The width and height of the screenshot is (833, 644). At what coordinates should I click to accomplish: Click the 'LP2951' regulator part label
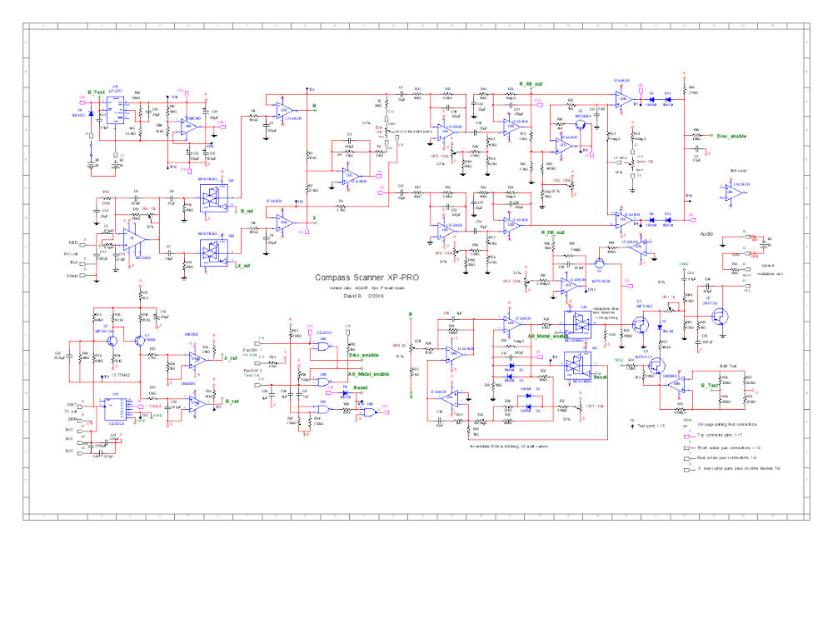[x=115, y=90]
